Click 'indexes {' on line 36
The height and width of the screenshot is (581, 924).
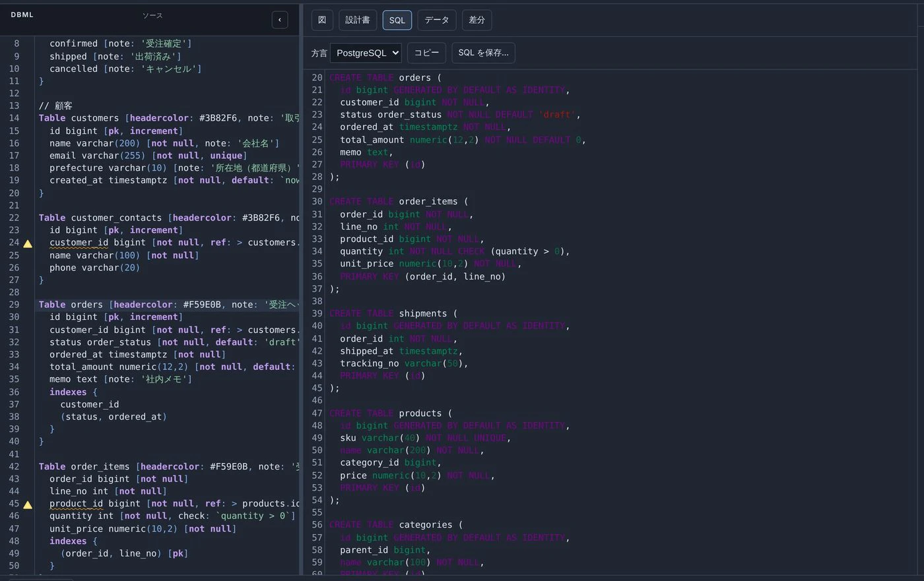click(73, 392)
